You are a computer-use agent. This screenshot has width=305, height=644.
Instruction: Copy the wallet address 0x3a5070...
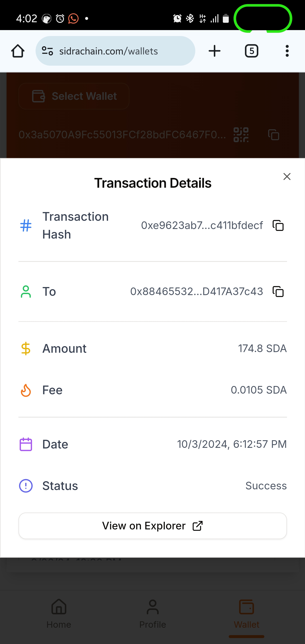[x=273, y=135]
